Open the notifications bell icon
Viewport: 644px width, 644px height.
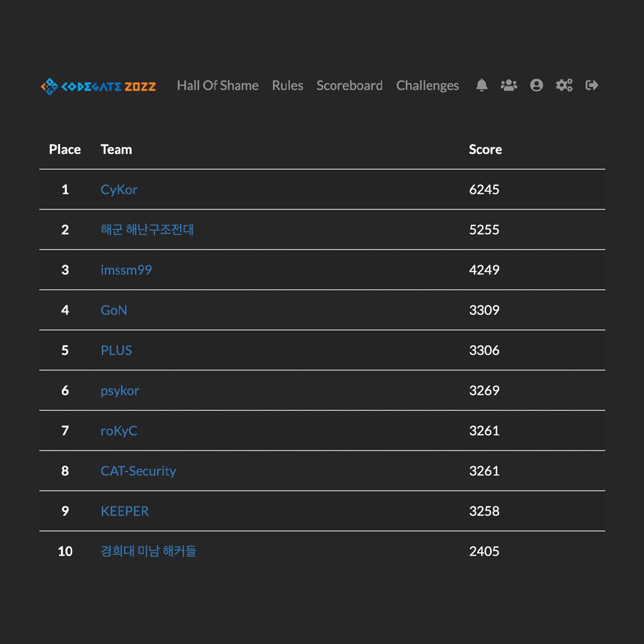pyautogui.click(x=481, y=85)
